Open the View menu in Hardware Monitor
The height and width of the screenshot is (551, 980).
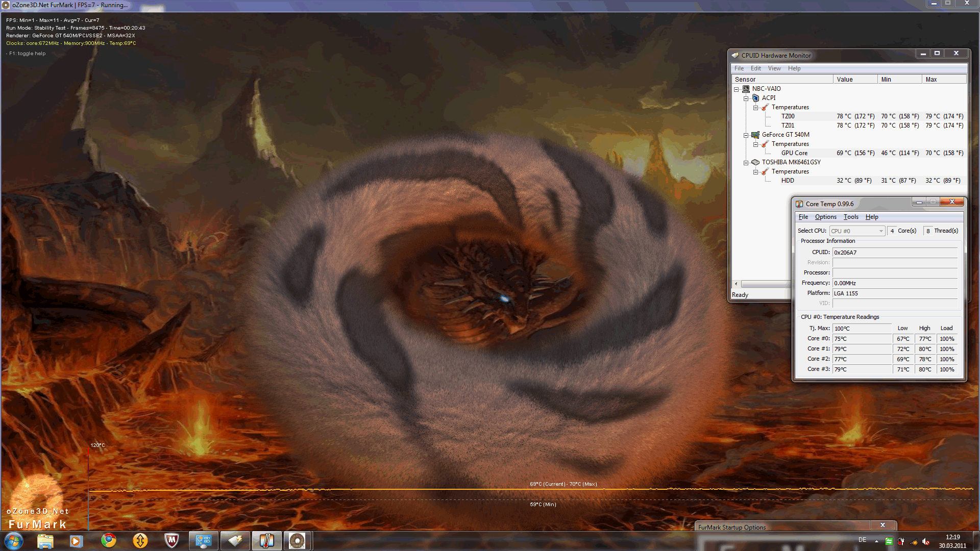tap(774, 68)
